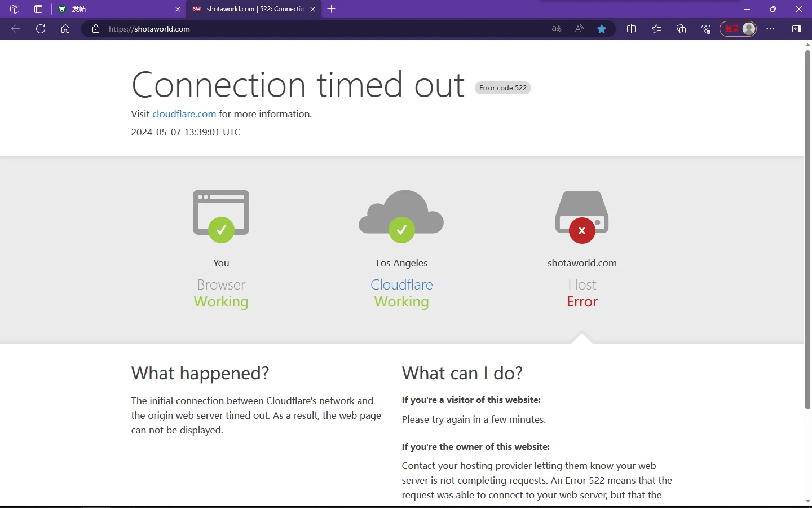Screen dimensions: 812x508
Task: Select the 2024-05-07 13:39:01 UTC timestamp
Action: point(186,132)
